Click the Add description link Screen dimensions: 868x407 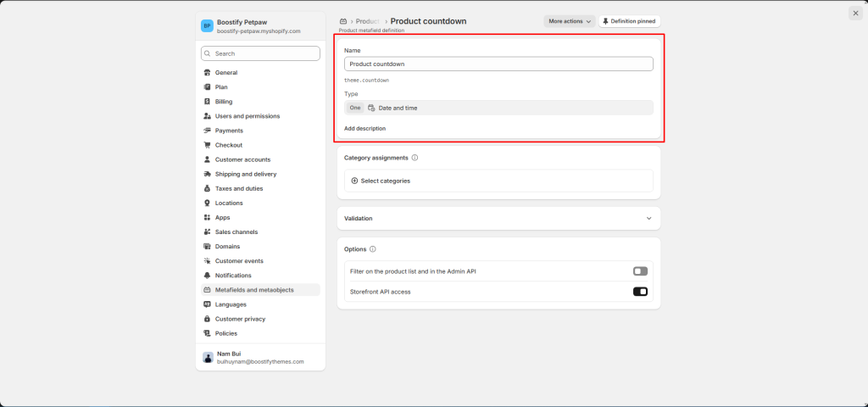pos(364,129)
